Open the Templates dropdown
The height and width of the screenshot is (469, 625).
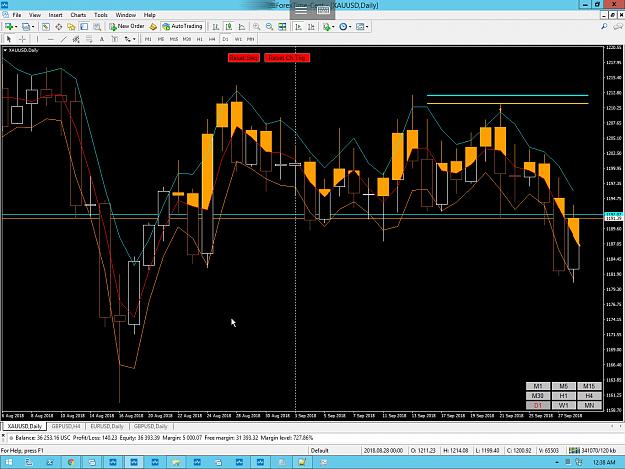pyautogui.click(x=362, y=27)
